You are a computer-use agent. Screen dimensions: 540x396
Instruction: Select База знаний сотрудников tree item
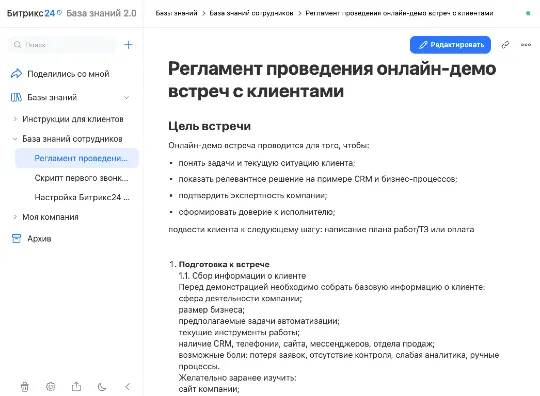pos(72,139)
